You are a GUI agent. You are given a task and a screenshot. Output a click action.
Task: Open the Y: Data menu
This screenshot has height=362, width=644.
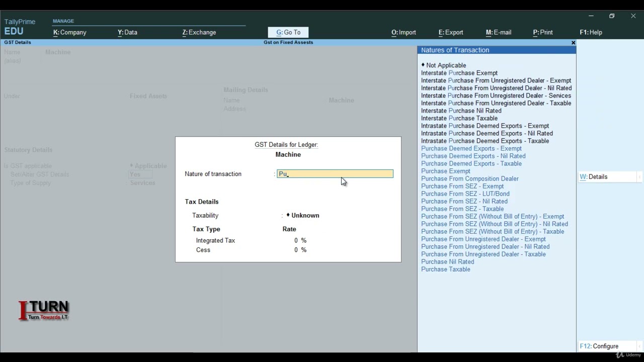(x=127, y=32)
